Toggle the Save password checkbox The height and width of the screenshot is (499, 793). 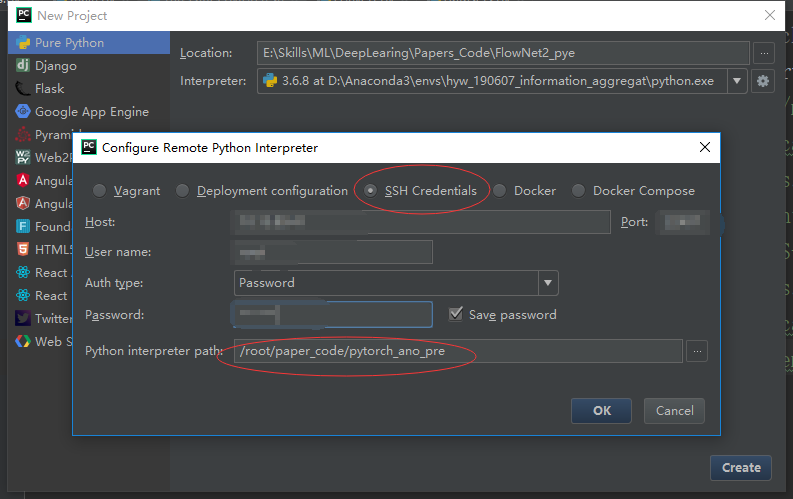(x=456, y=314)
